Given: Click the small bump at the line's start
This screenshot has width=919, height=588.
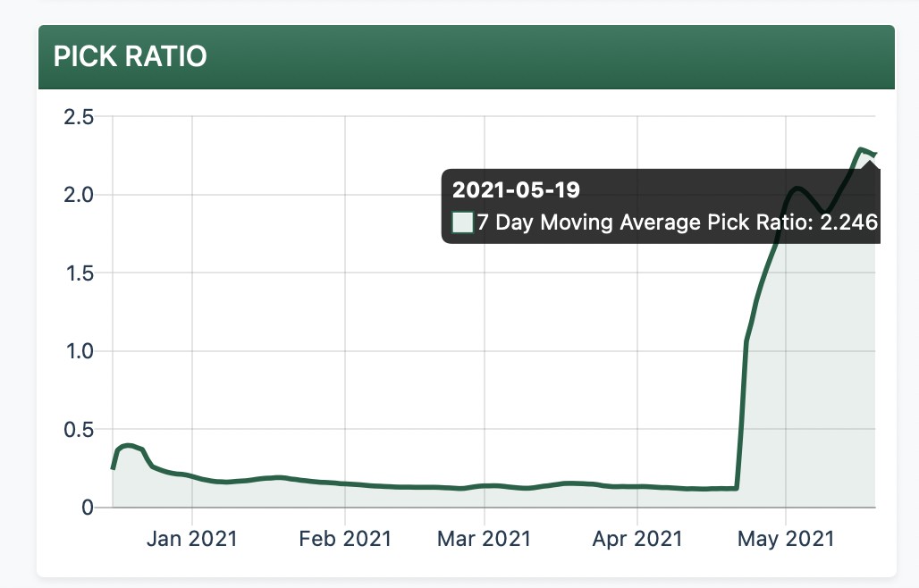Looking at the screenshot, I should pyautogui.click(x=128, y=445).
